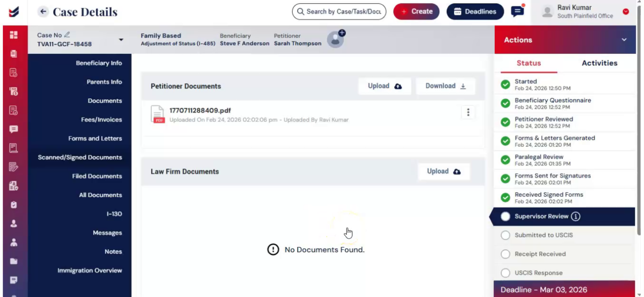The height and width of the screenshot is (297, 644).
Task: Expand the Case No dropdown arrow
Action: (121, 40)
